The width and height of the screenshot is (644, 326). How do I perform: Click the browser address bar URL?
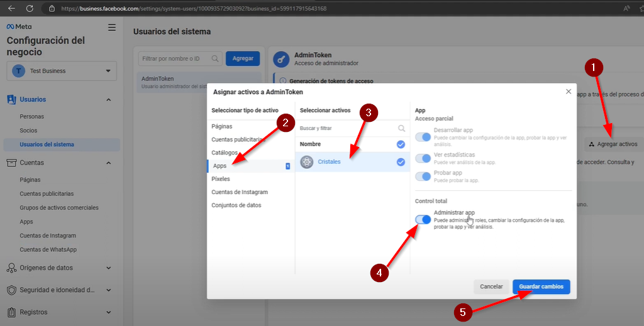coord(194,8)
